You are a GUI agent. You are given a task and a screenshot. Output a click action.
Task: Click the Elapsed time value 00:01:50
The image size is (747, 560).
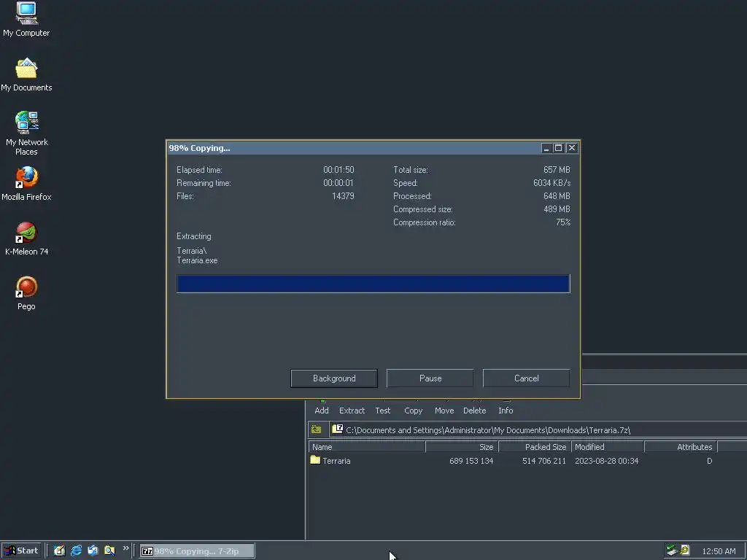(338, 169)
